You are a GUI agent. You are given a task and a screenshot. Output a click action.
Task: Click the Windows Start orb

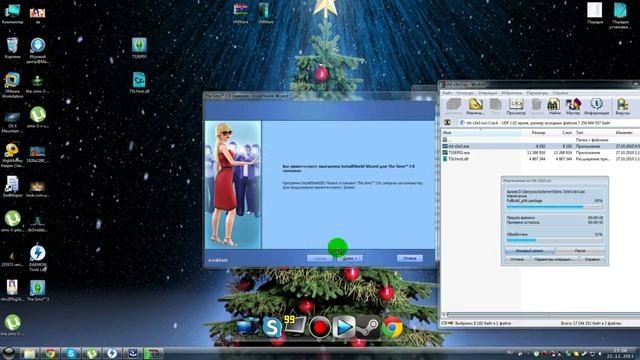pyautogui.click(x=9, y=353)
